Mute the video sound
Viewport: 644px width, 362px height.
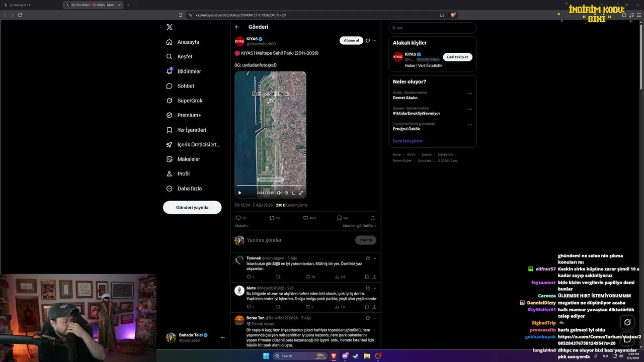click(279, 193)
